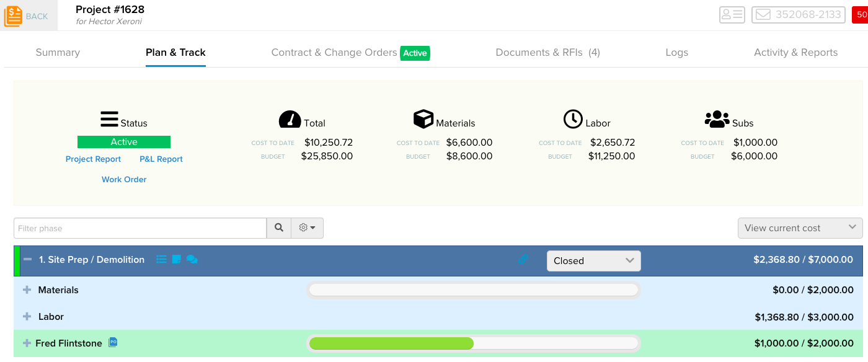Screen dimensions: 868x362
Task: Open the Work Order link
Action: (124, 180)
